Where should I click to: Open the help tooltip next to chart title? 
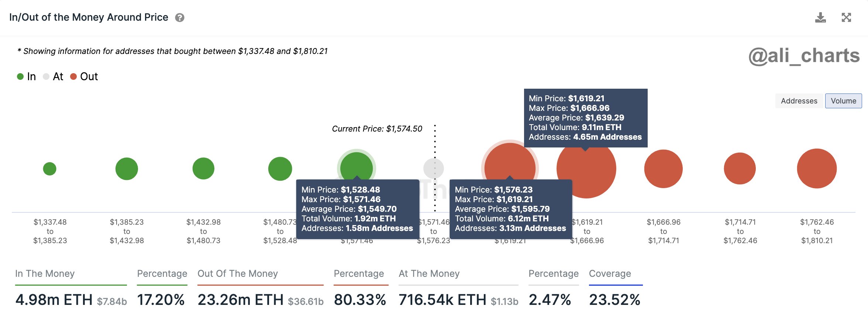coord(180,17)
